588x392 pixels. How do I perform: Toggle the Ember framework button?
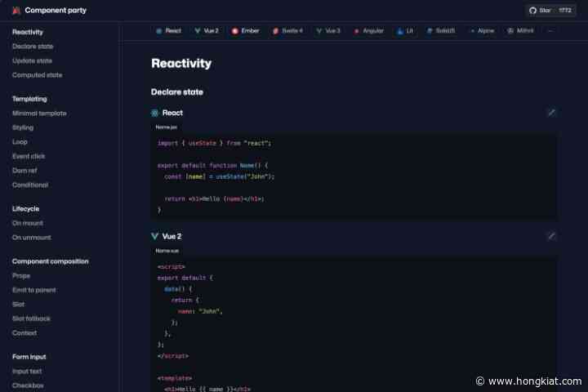click(x=246, y=31)
